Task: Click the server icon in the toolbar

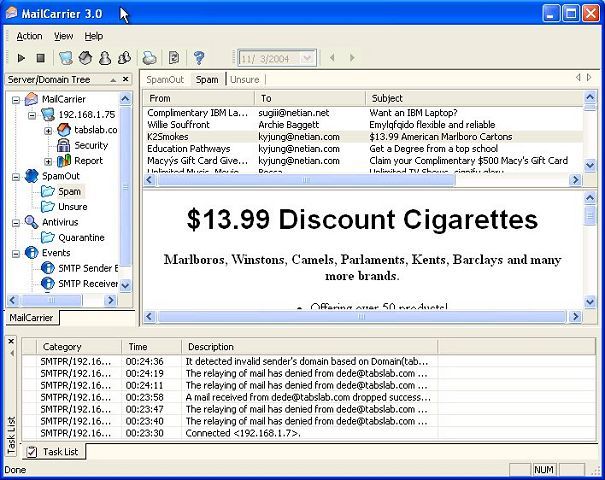Action: point(66,58)
